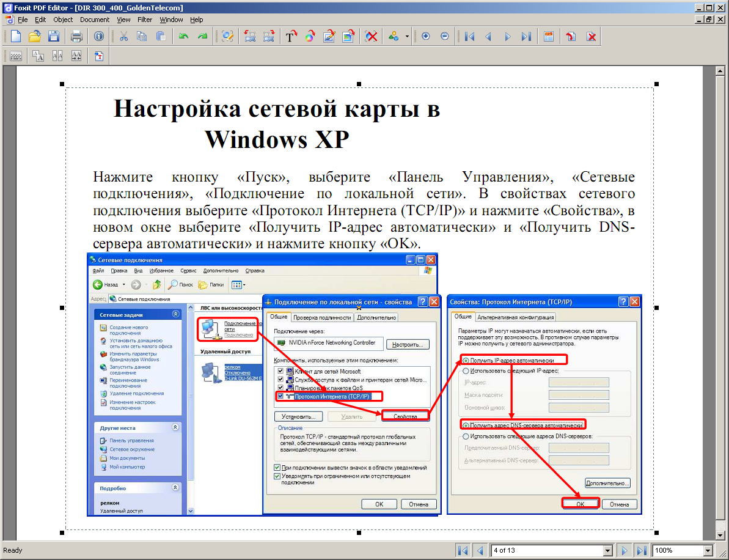
Task: Expand the shapes tool dropdown arrow
Action: pos(407,36)
